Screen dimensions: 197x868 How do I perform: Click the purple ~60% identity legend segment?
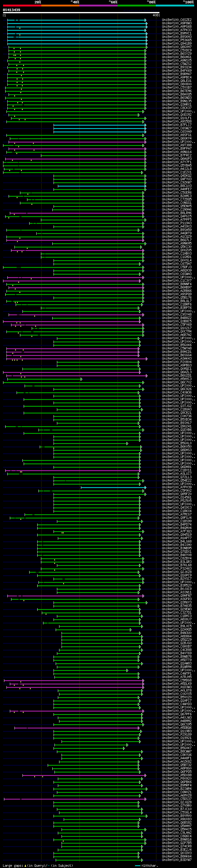coord(98,6)
